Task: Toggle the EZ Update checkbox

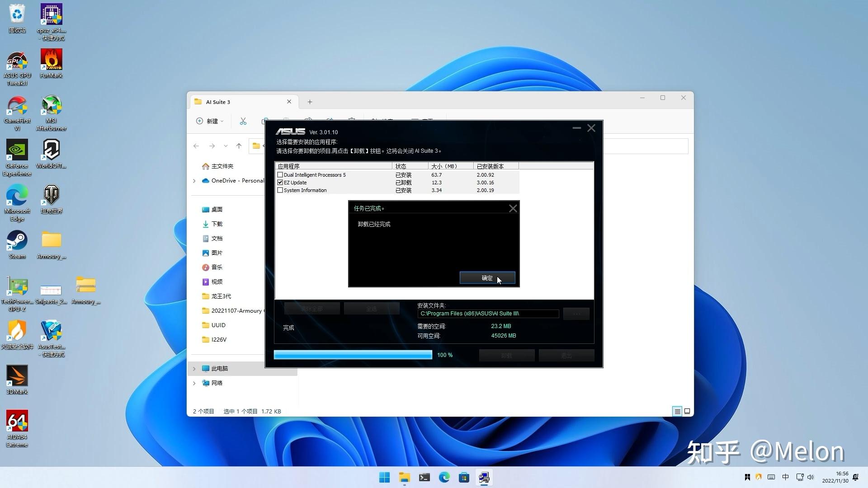Action: pos(280,183)
